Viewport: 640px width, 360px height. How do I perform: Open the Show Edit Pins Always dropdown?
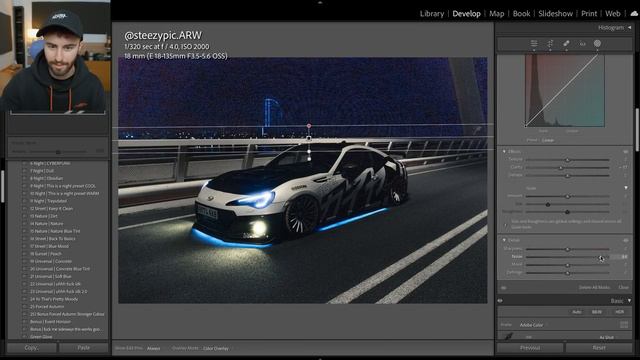pyautogui.click(x=154, y=349)
